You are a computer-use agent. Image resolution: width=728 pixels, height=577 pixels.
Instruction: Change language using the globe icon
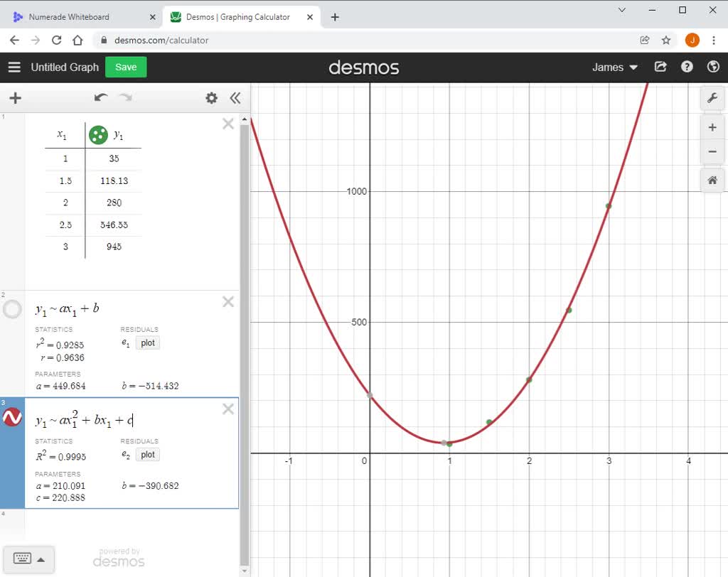click(x=712, y=67)
